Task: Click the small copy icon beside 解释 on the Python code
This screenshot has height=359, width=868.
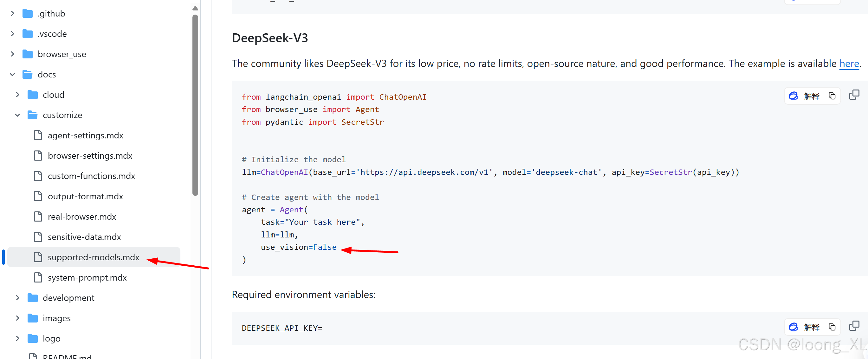Action: click(x=832, y=96)
